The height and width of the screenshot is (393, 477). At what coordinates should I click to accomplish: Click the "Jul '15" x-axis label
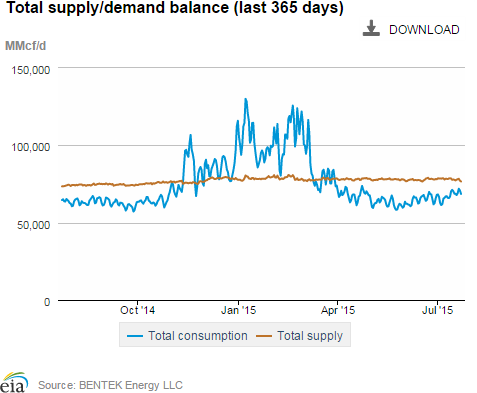coord(437,310)
